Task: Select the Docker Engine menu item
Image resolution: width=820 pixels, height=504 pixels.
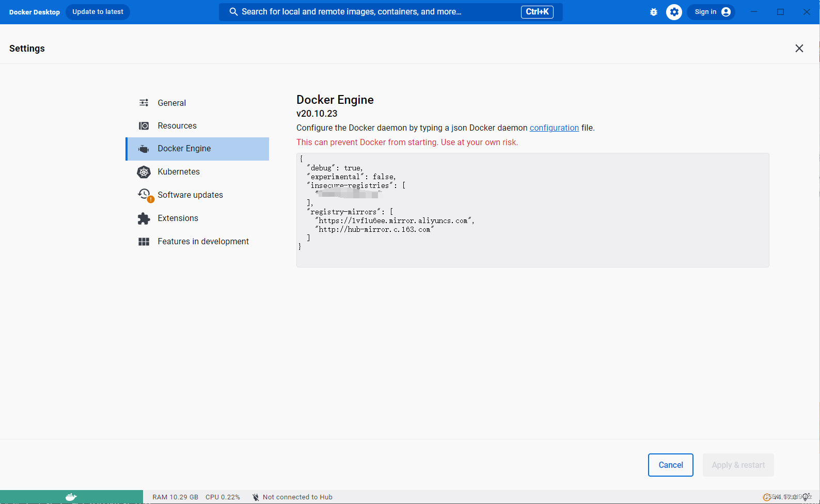Action: [x=197, y=149]
